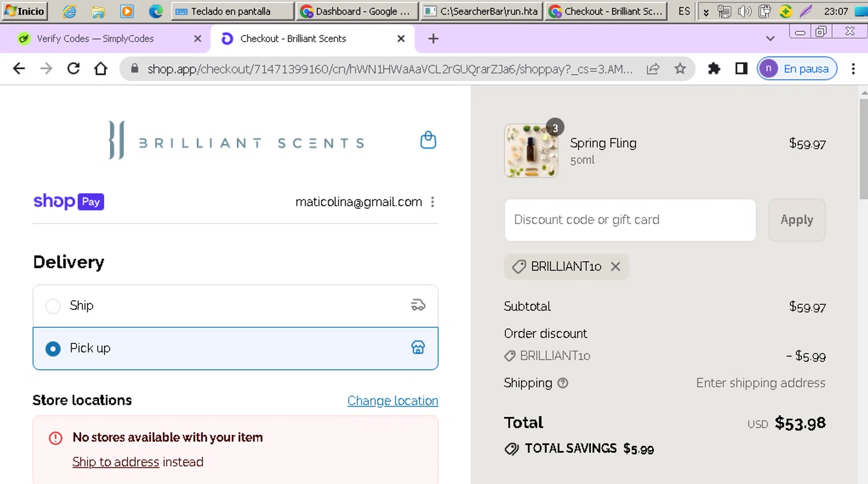Open the Inicio start menu
The image size is (868, 484).
coord(24,11)
